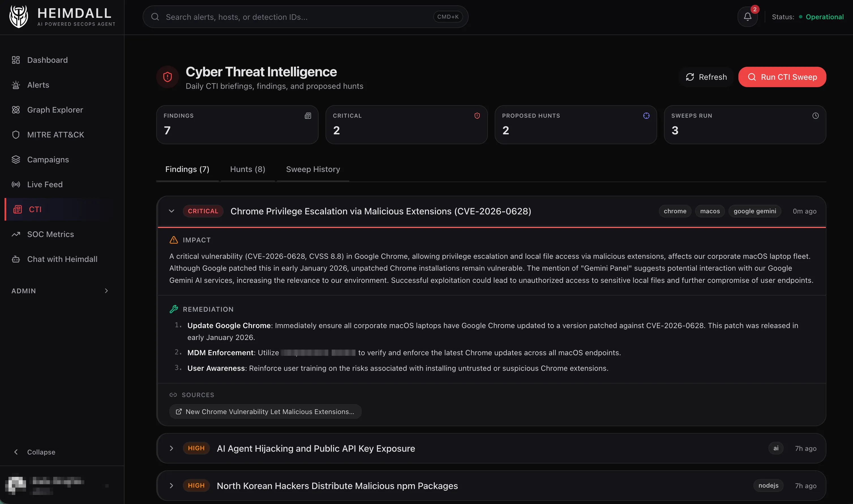Viewport: 853px width, 504px height.
Task: Select the Graph Explorer atom icon
Action: [x=16, y=110]
